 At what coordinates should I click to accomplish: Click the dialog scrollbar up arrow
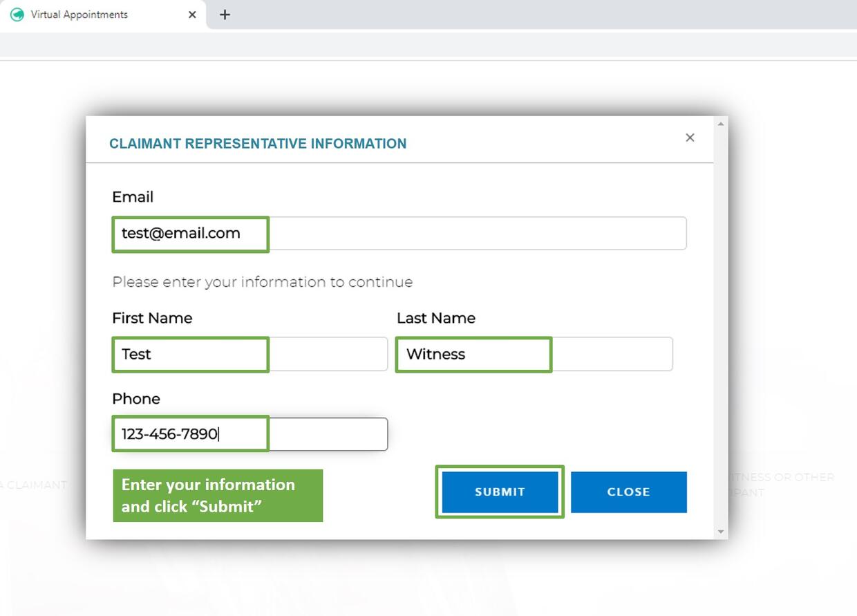(x=722, y=124)
